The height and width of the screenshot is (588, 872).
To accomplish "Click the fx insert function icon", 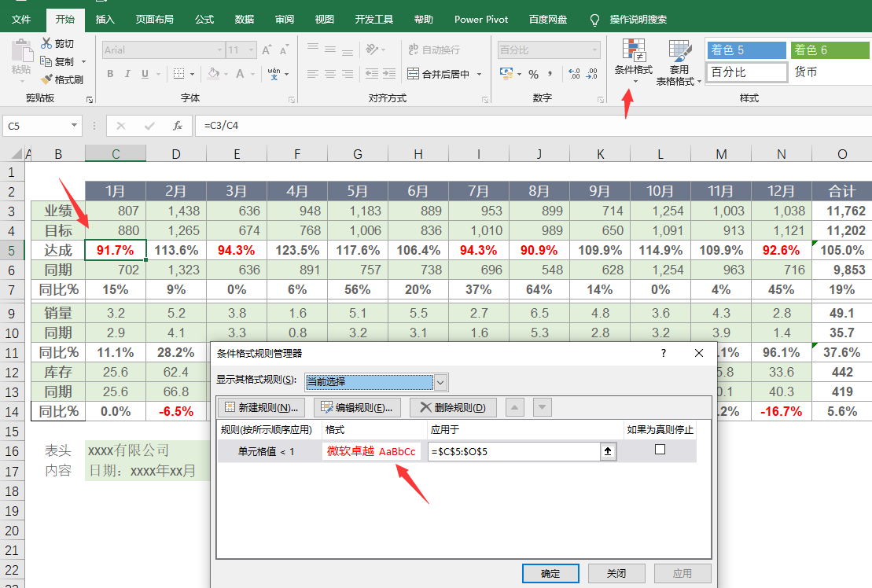I will pos(178,125).
